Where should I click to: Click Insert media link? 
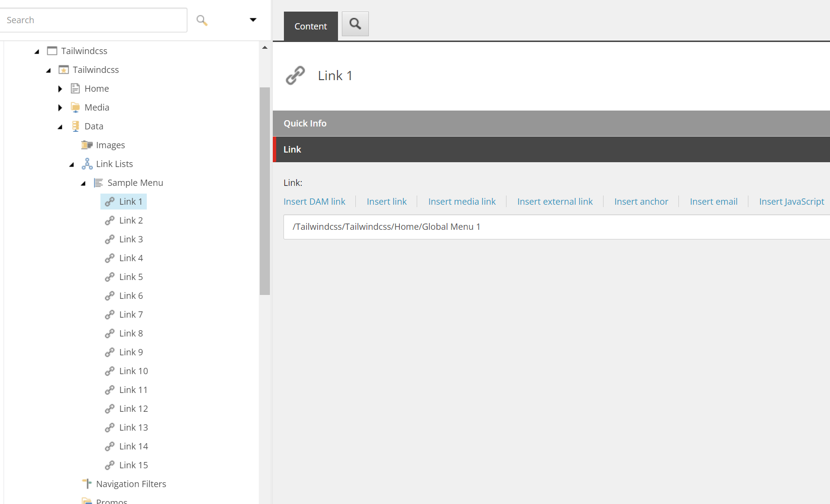pos(462,201)
